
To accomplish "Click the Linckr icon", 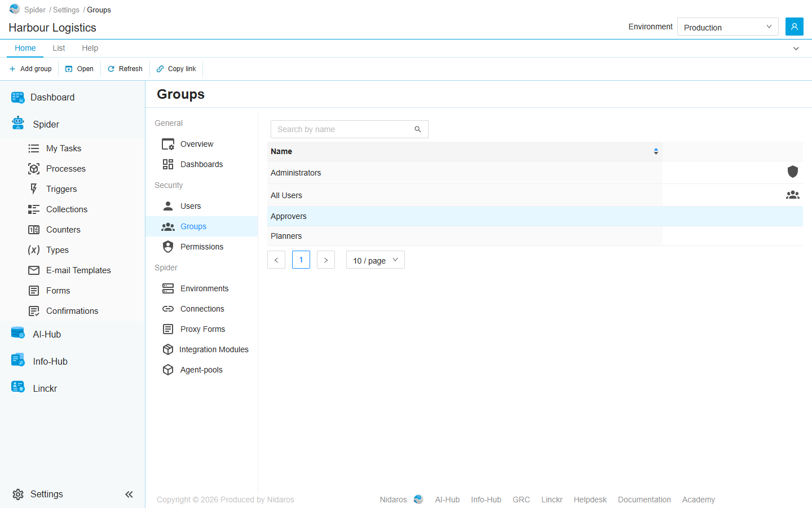I will 18,387.
